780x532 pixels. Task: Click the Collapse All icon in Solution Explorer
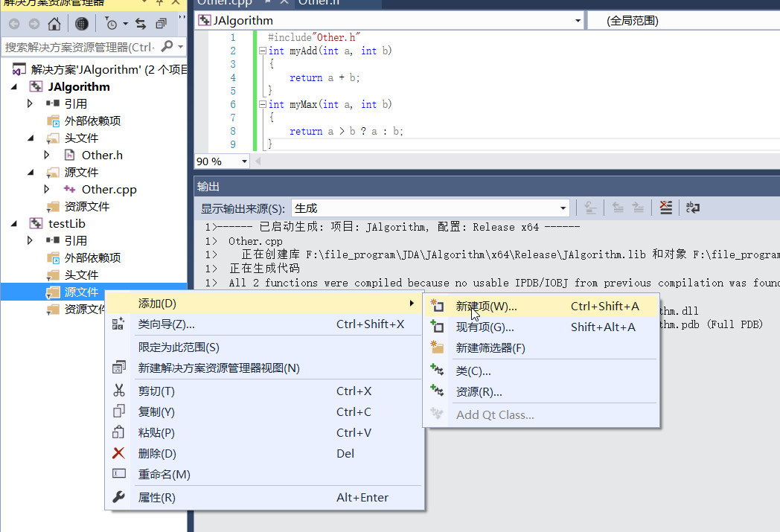coord(162,23)
